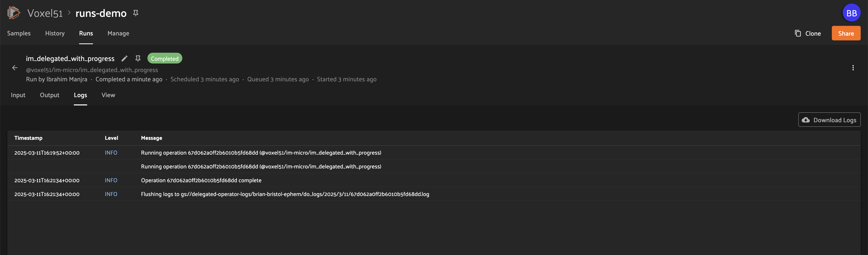Clone the dataset

tap(808, 33)
